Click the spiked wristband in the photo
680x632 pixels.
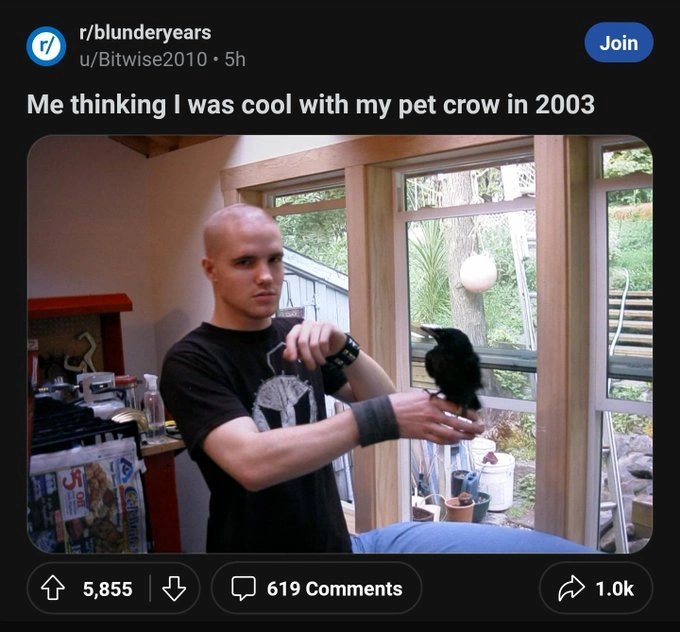click(343, 354)
